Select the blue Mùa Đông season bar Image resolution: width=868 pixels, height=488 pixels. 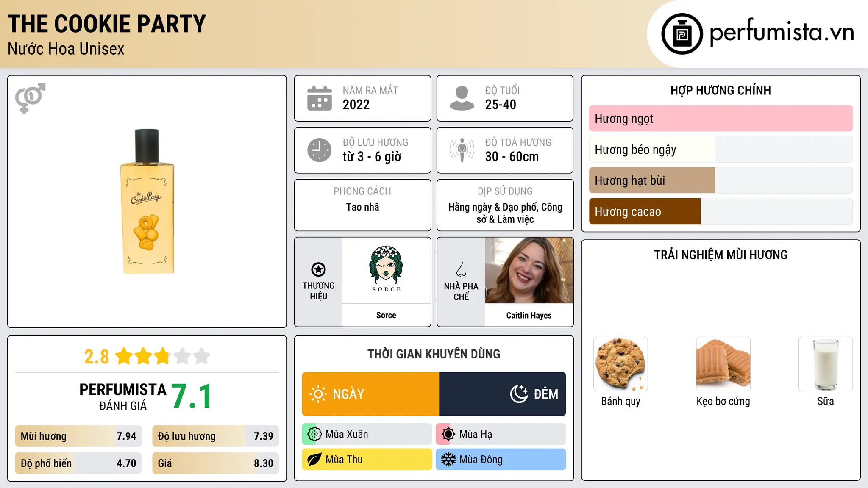coord(501,460)
